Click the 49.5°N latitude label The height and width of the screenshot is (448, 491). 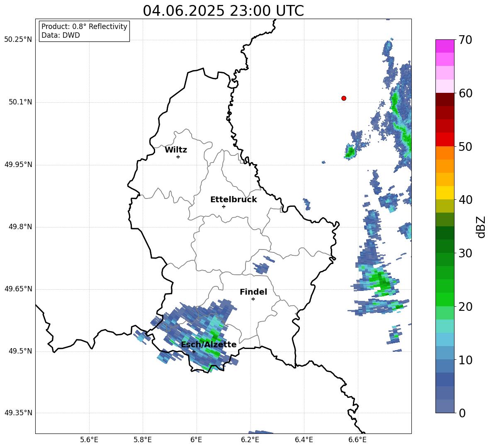pos(20,351)
